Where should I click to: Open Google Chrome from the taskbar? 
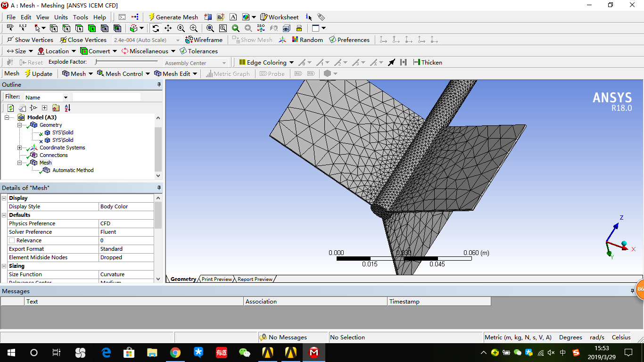[x=175, y=353]
